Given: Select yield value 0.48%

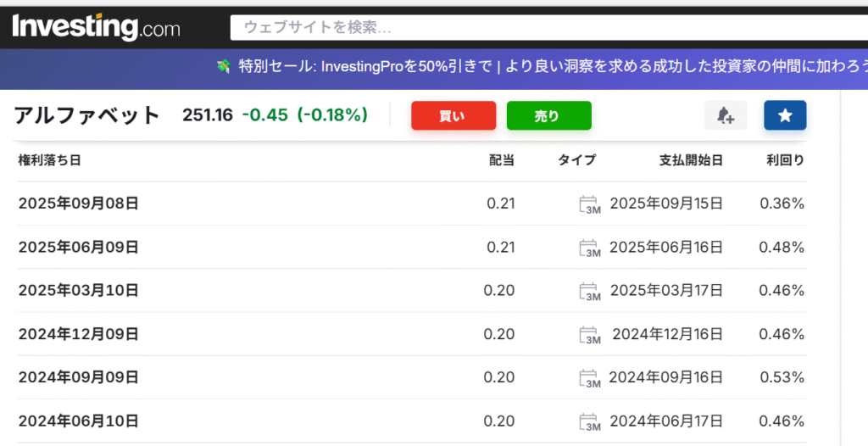Looking at the screenshot, I should click(x=782, y=247).
